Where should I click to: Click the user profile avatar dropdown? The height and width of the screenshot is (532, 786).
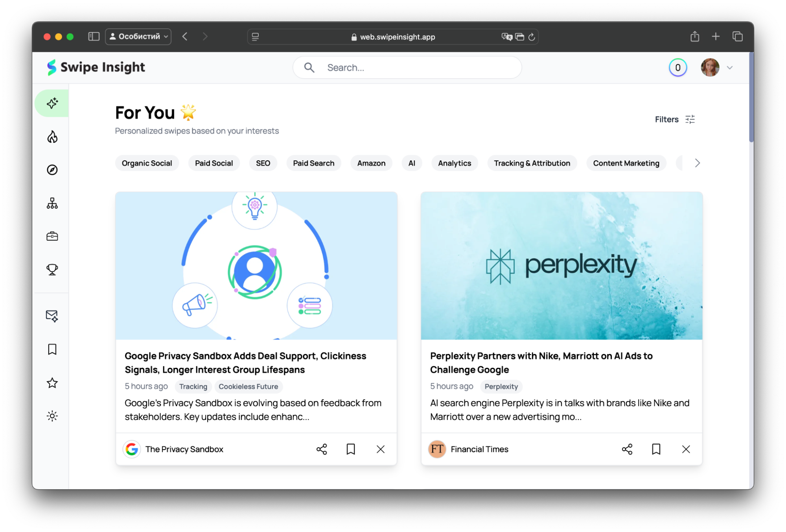tap(717, 67)
